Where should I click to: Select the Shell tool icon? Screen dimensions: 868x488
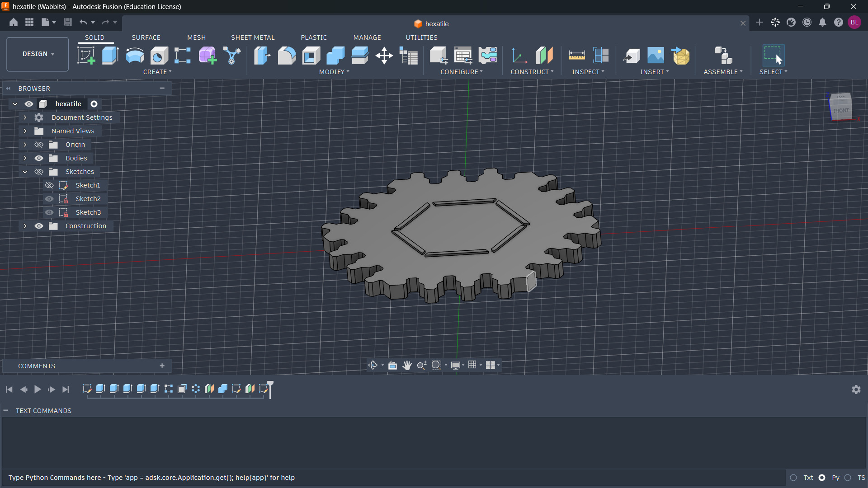click(x=311, y=56)
